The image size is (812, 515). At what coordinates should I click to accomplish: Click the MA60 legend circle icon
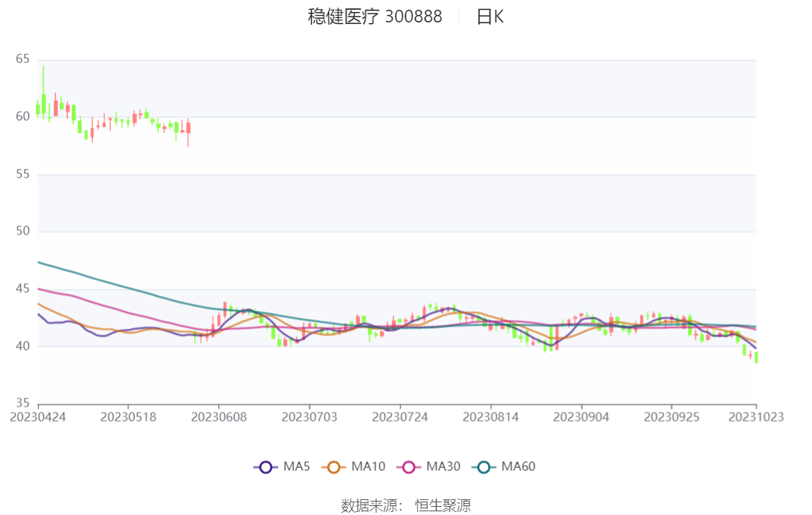click(x=483, y=467)
